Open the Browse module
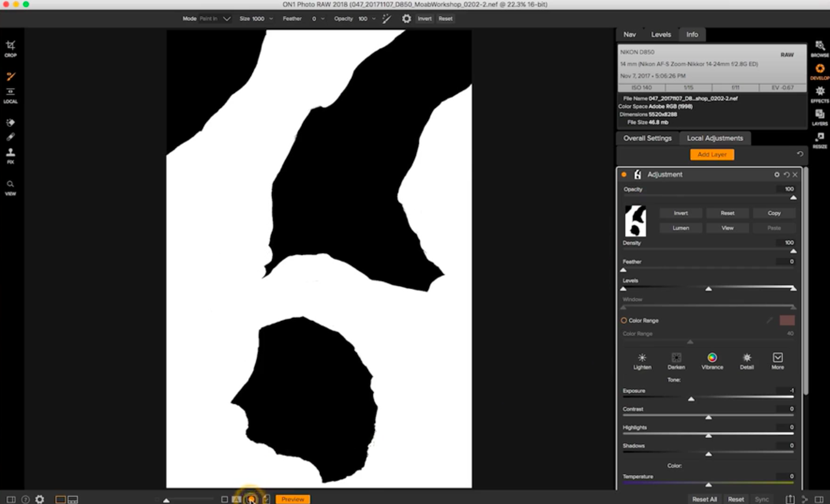The image size is (830, 504). [819, 48]
